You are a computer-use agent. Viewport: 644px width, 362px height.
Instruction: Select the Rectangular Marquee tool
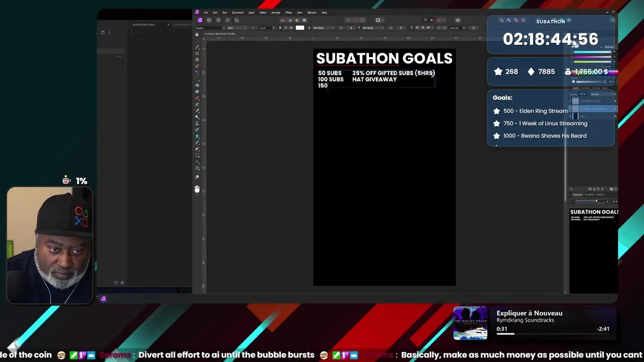[197, 79]
